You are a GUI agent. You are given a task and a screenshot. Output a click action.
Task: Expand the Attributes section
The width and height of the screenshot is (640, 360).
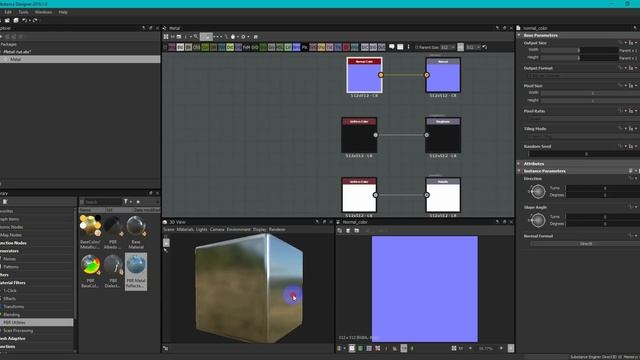(519, 163)
